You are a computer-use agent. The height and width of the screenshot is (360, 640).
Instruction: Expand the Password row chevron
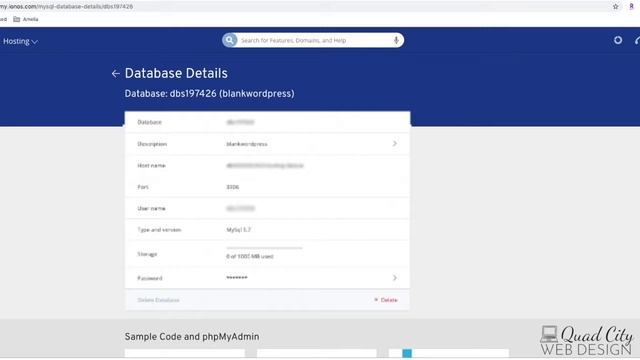point(395,278)
